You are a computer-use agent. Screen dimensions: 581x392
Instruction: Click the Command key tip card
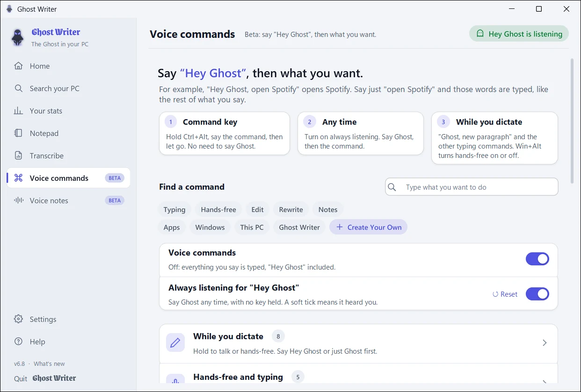point(225,133)
